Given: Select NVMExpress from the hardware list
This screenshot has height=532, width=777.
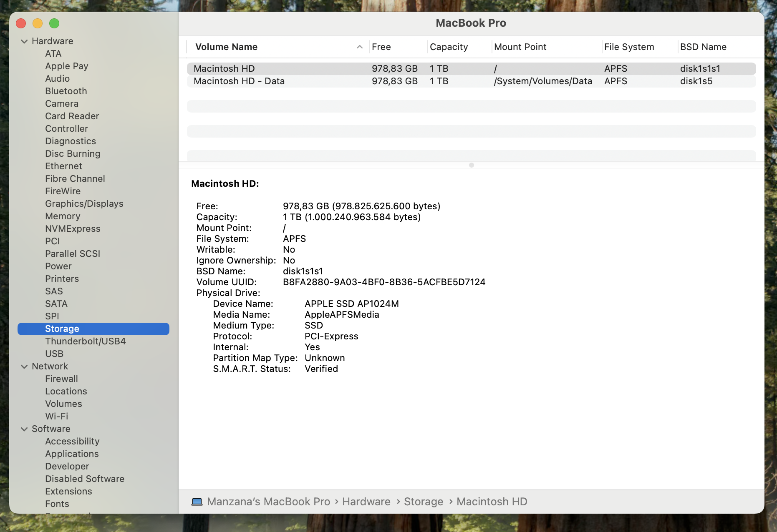Looking at the screenshot, I should [x=73, y=229].
